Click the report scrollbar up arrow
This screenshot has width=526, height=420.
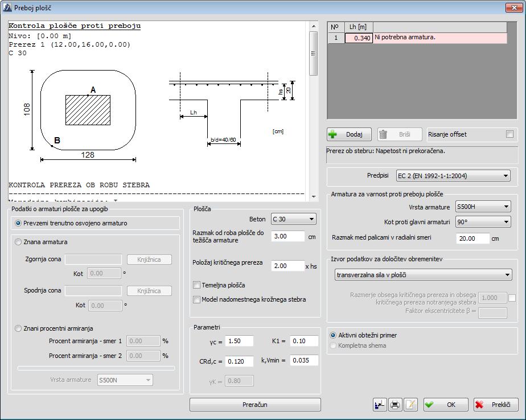coord(313,26)
